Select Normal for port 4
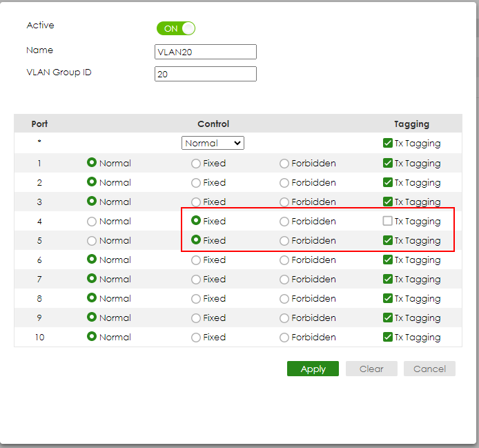Image resolution: width=479 pixels, height=448 pixels. [x=92, y=222]
